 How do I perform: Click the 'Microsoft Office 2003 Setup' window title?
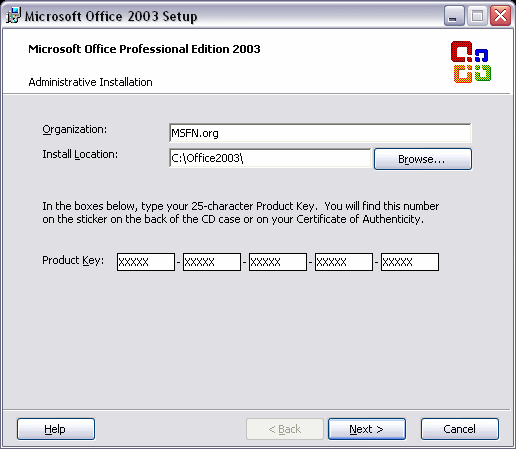click(x=111, y=16)
